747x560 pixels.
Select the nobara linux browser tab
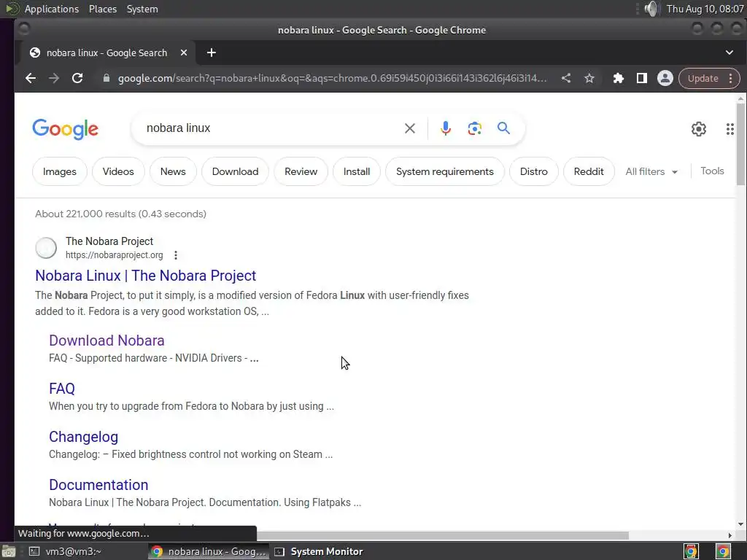pyautogui.click(x=107, y=52)
